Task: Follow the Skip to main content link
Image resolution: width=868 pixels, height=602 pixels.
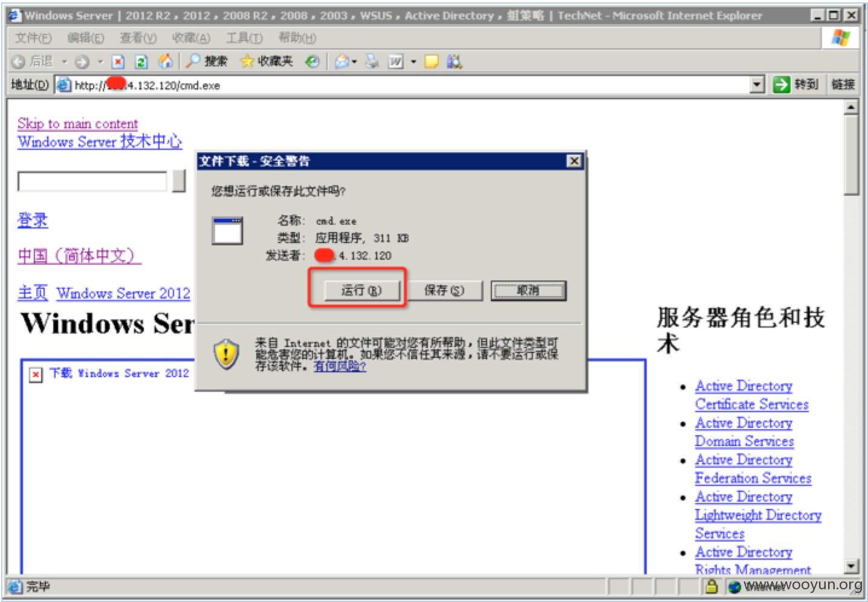Action: tap(77, 123)
